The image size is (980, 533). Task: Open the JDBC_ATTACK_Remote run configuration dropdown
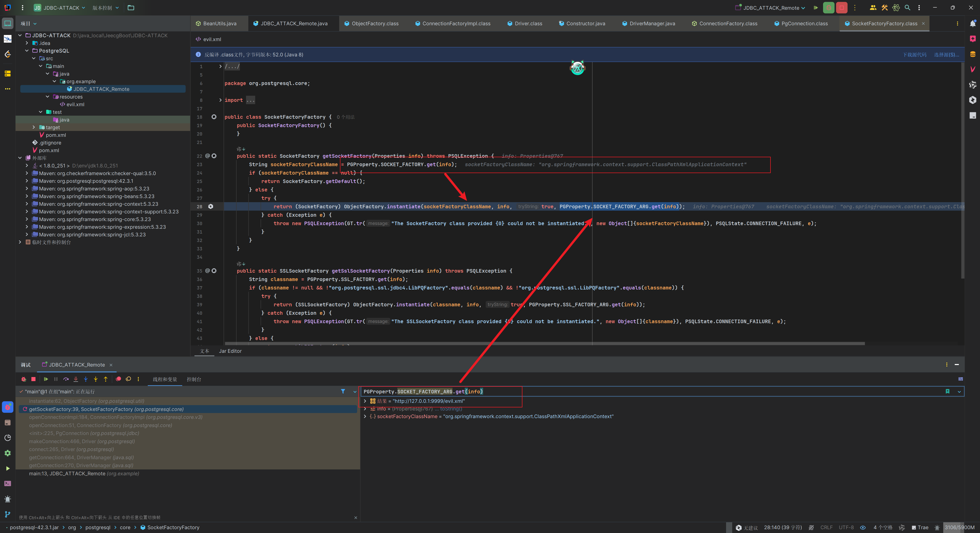(x=771, y=8)
